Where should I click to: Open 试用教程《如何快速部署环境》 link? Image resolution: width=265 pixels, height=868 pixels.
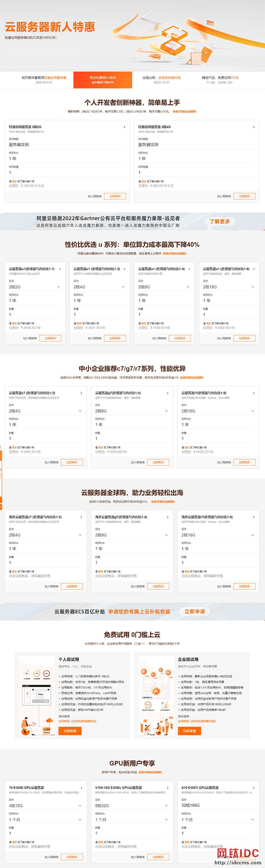pyautogui.click(x=197, y=721)
